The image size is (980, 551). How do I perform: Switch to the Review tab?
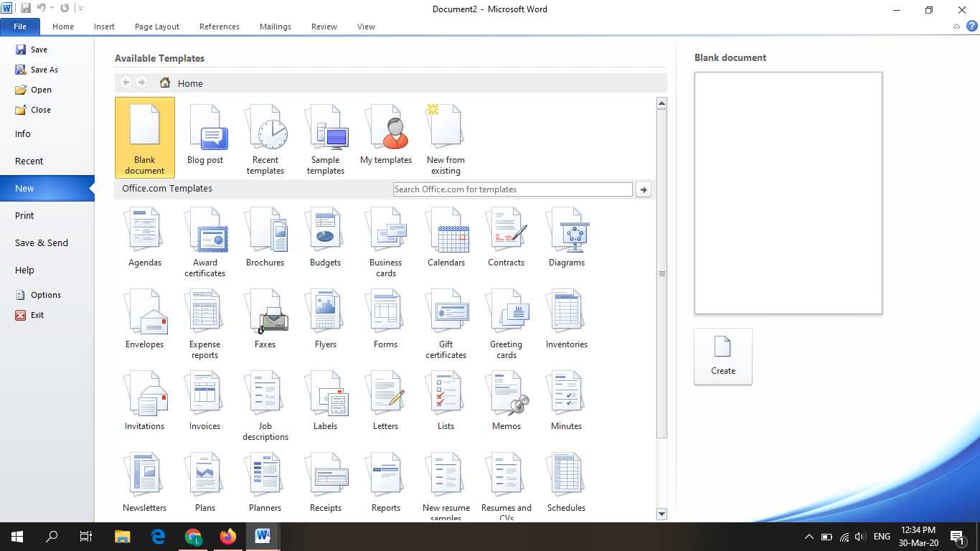tap(324, 27)
